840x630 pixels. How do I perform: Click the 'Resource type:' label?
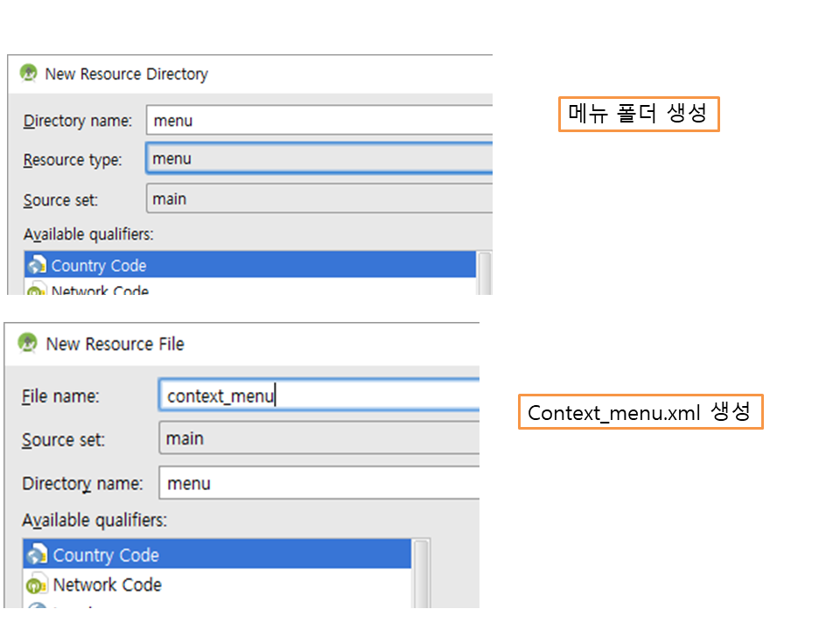coord(73,160)
